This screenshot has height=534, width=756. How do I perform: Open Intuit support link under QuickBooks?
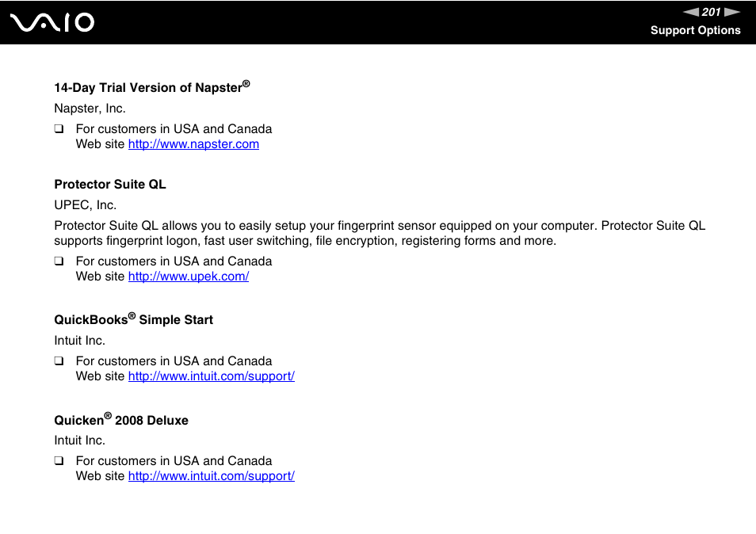(x=211, y=376)
